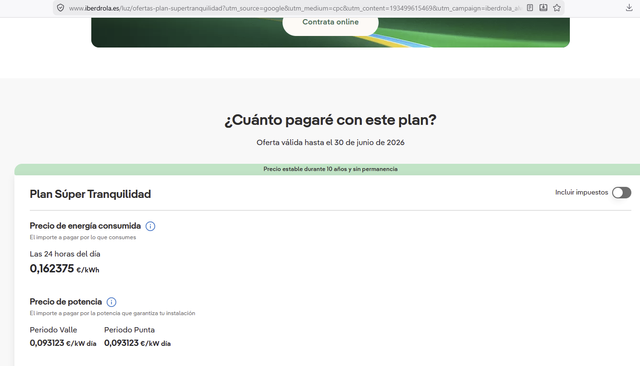The width and height of the screenshot is (640, 366).
Task: Click the Las 24 horas del día label
Action: (x=65, y=254)
